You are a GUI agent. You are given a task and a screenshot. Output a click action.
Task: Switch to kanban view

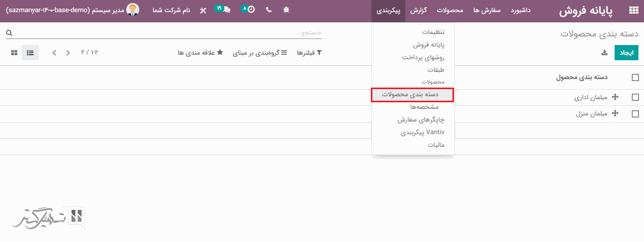click(14, 53)
